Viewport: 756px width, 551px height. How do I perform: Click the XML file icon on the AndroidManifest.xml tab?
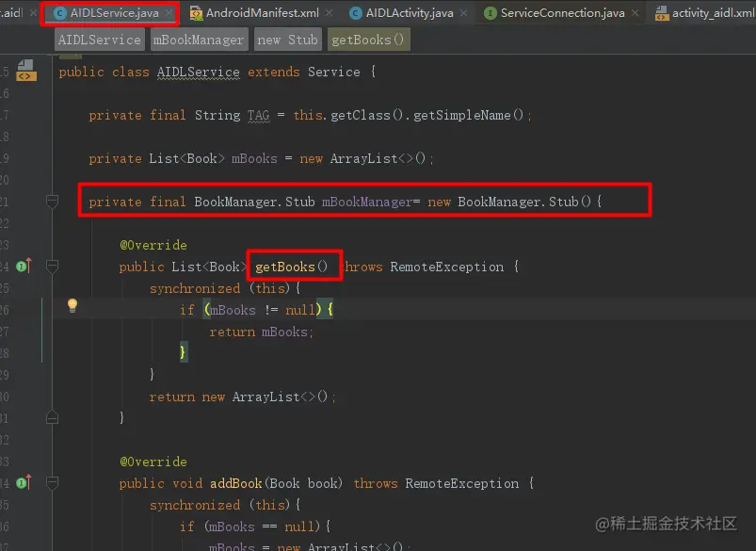pyautogui.click(x=196, y=13)
